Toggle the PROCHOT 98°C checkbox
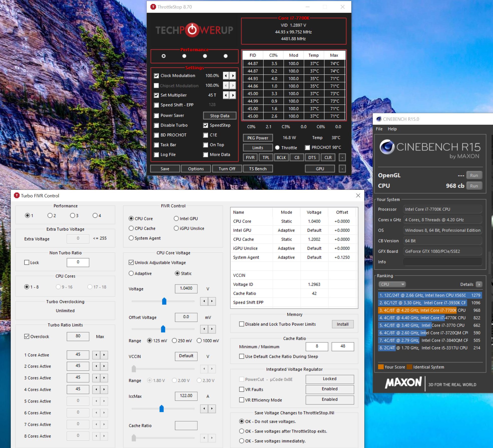The image size is (493, 448). 307,147
